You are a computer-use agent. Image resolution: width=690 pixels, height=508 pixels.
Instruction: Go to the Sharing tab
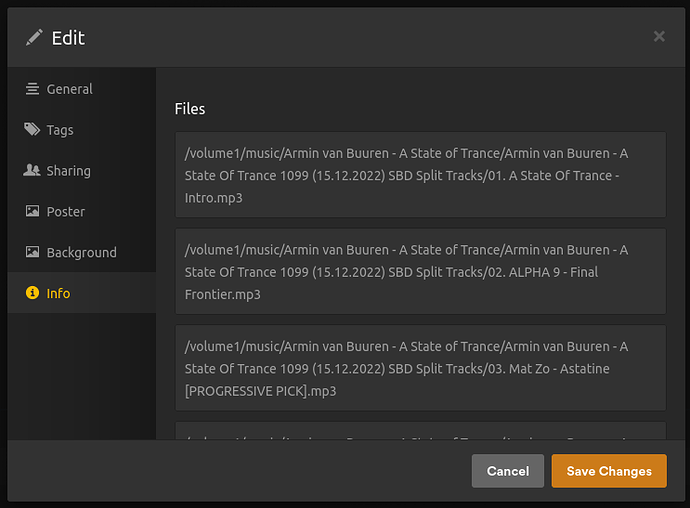click(68, 171)
